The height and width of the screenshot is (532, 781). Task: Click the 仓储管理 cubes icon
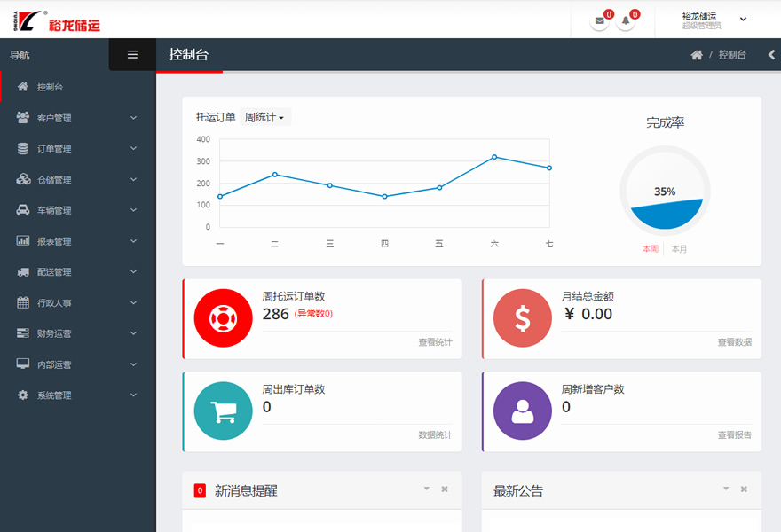pos(23,179)
